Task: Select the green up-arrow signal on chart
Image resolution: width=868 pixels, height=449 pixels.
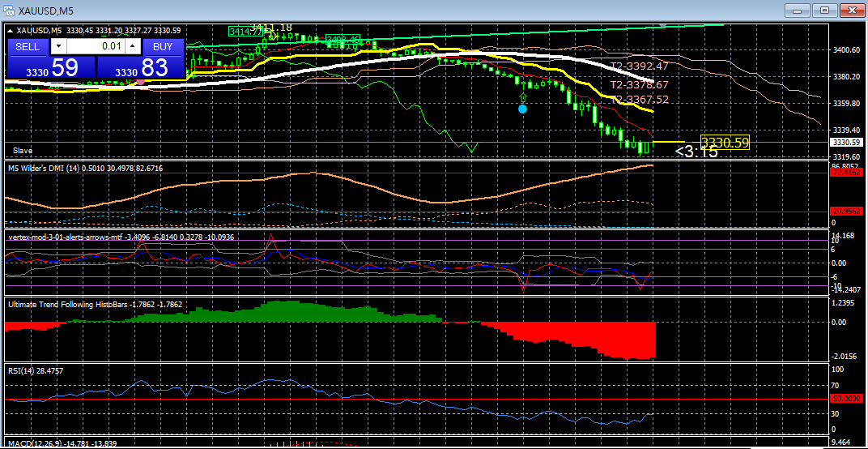Action: [522, 97]
